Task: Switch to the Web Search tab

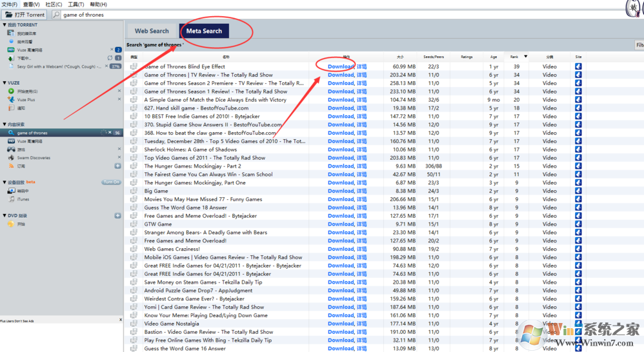Action: pos(152,31)
